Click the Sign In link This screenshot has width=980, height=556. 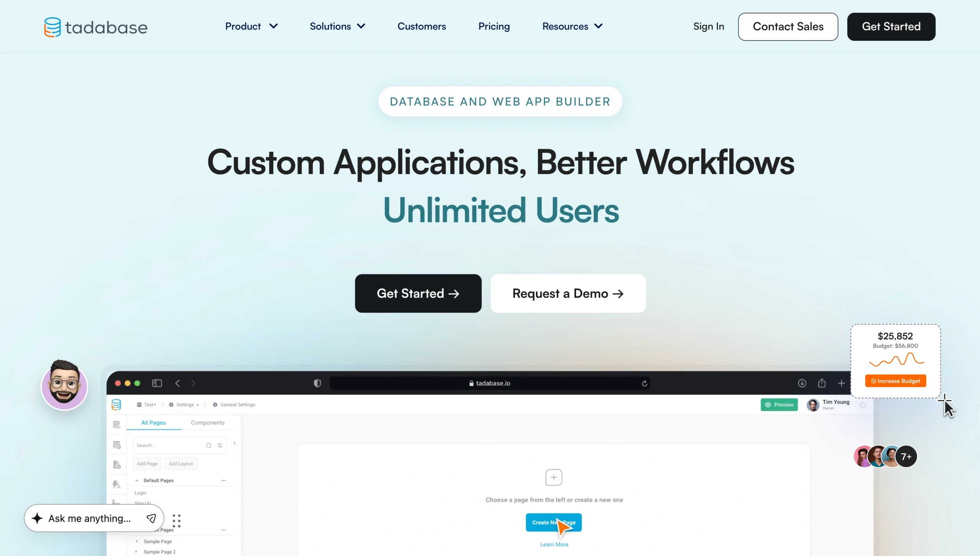[x=709, y=26]
